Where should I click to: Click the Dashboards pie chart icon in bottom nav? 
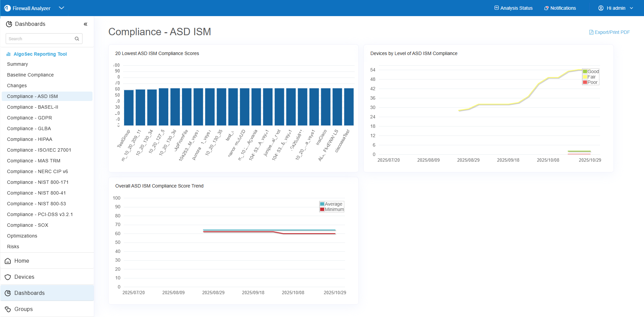coord(8,293)
